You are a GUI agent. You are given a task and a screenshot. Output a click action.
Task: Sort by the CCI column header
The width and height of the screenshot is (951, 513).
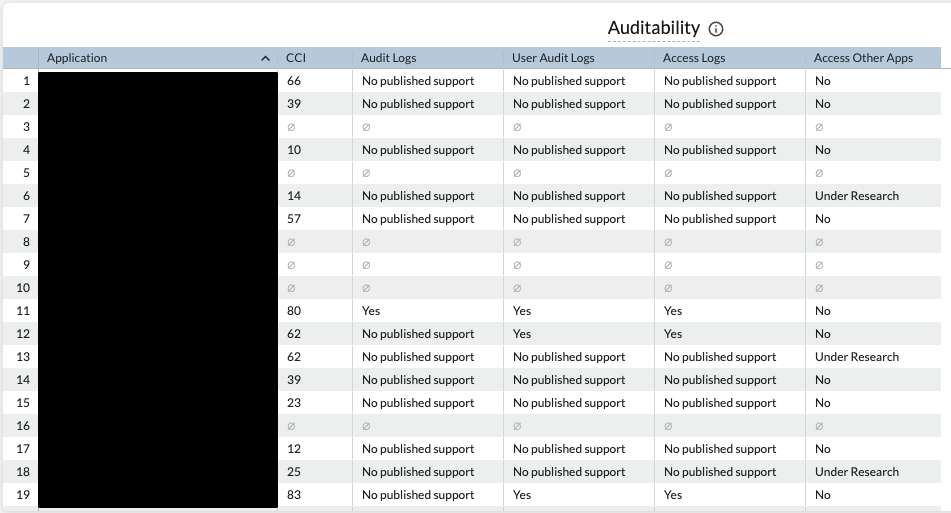pyautogui.click(x=296, y=58)
